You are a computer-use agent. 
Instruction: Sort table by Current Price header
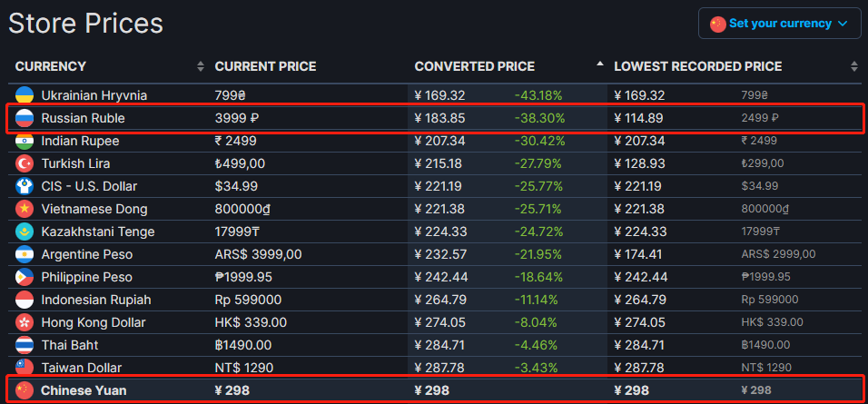pos(266,66)
